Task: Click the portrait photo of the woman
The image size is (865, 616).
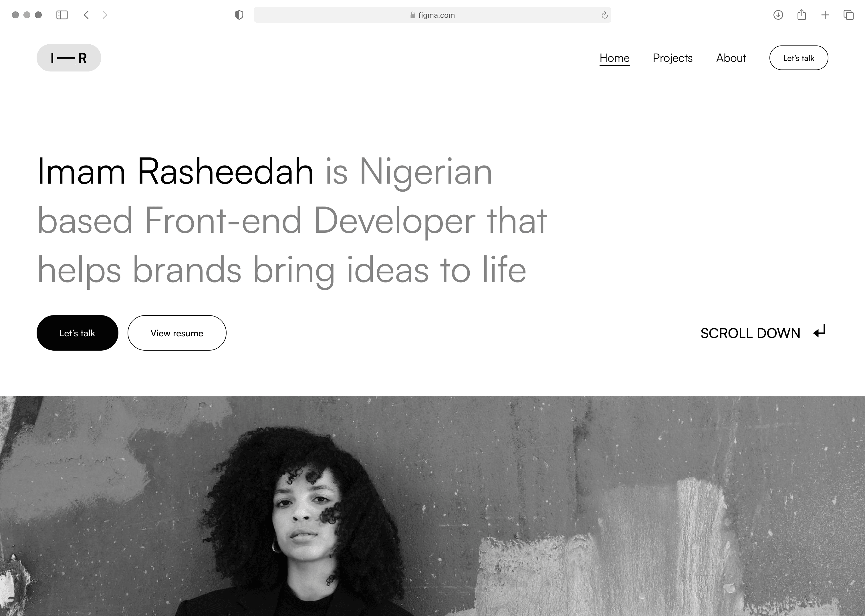Action: click(432, 506)
